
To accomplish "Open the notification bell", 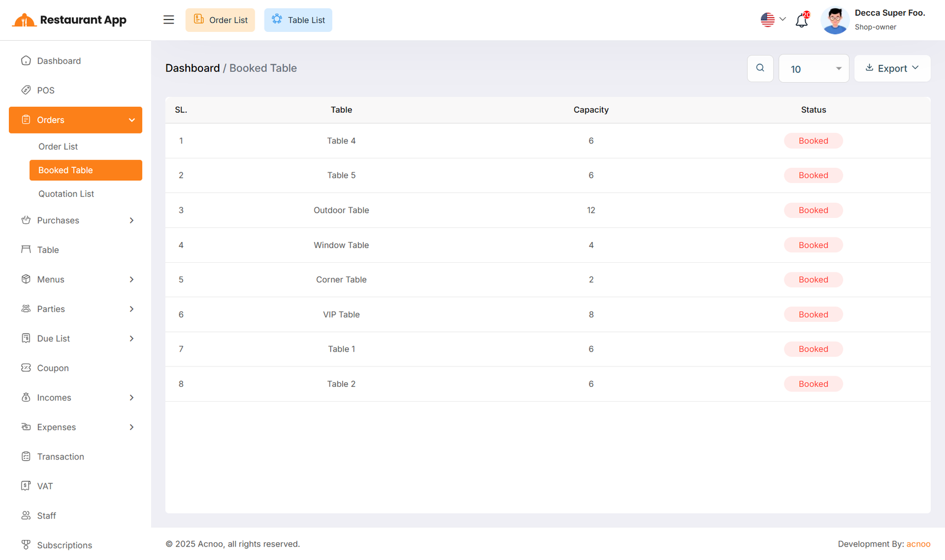I will pyautogui.click(x=801, y=21).
